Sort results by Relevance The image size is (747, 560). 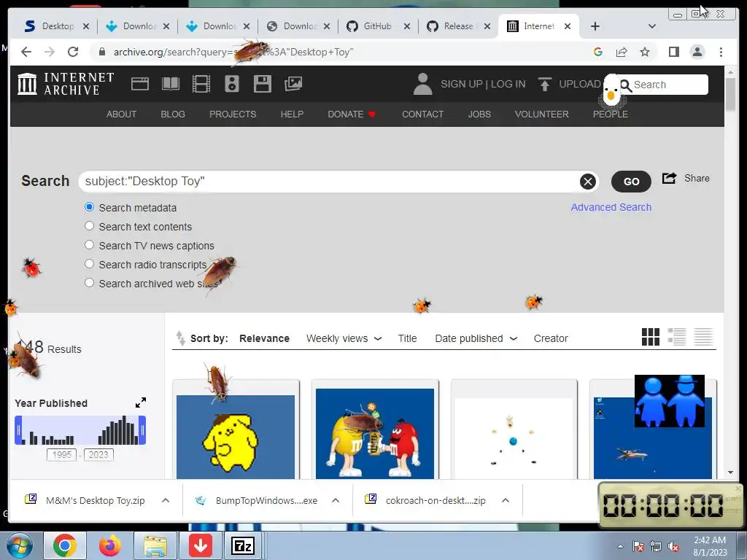pyautogui.click(x=264, y=338)
